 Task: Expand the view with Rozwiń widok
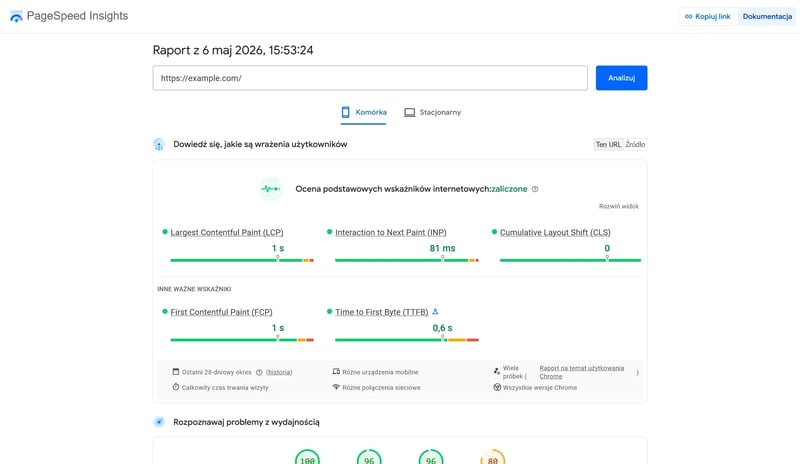(x=618, y=206)
